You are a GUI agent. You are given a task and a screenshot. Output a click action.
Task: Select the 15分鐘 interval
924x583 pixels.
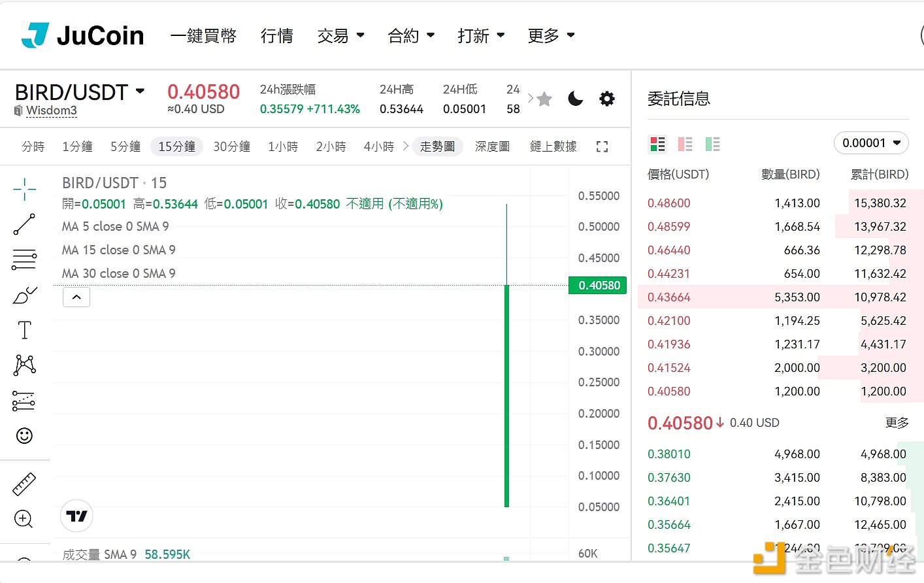click(176, 146)
